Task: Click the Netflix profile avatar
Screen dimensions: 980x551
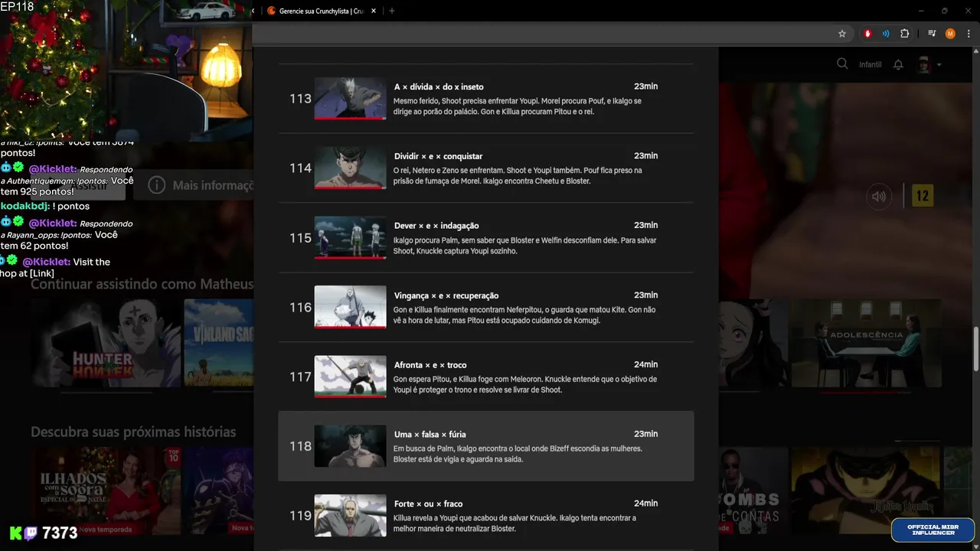Action: pos(924,64)
